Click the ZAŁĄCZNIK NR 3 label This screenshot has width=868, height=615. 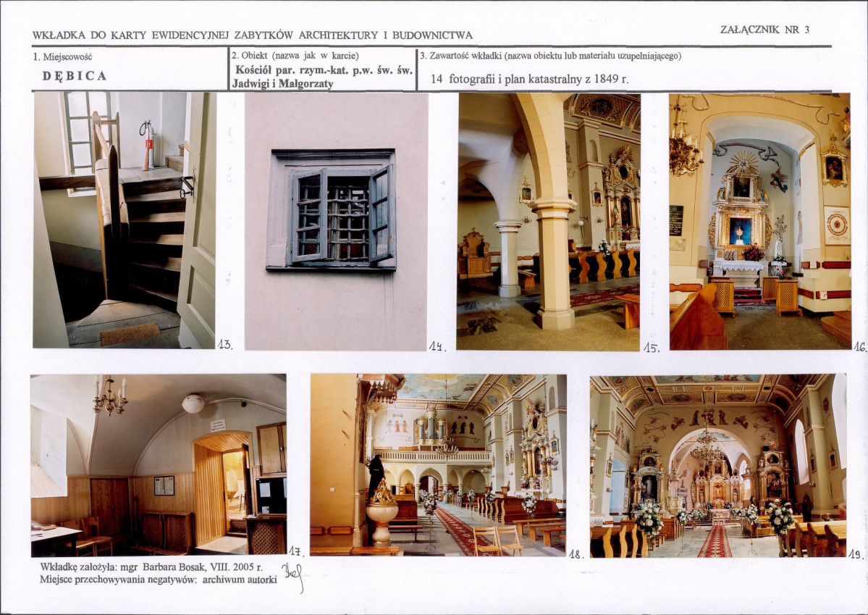pos(765,30)
